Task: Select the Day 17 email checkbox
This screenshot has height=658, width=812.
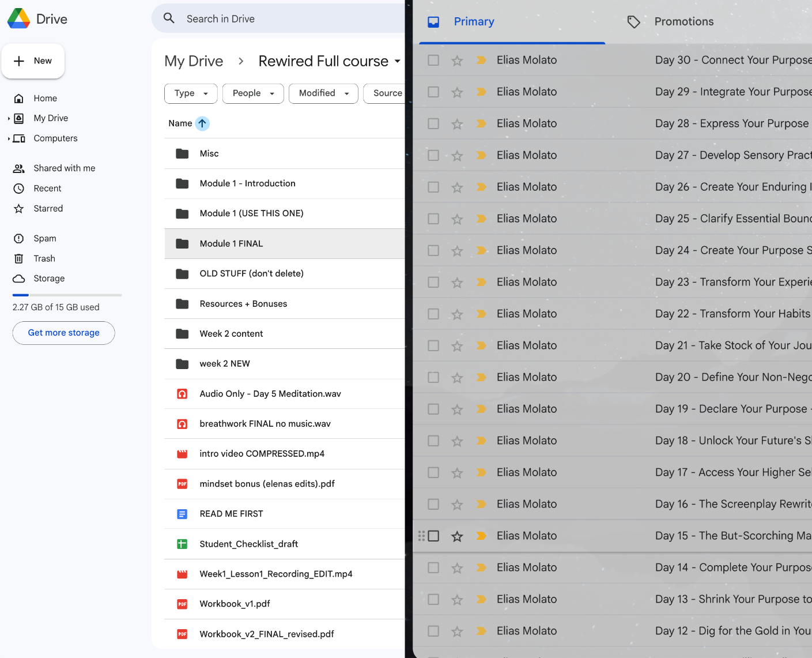Action: 433,472
